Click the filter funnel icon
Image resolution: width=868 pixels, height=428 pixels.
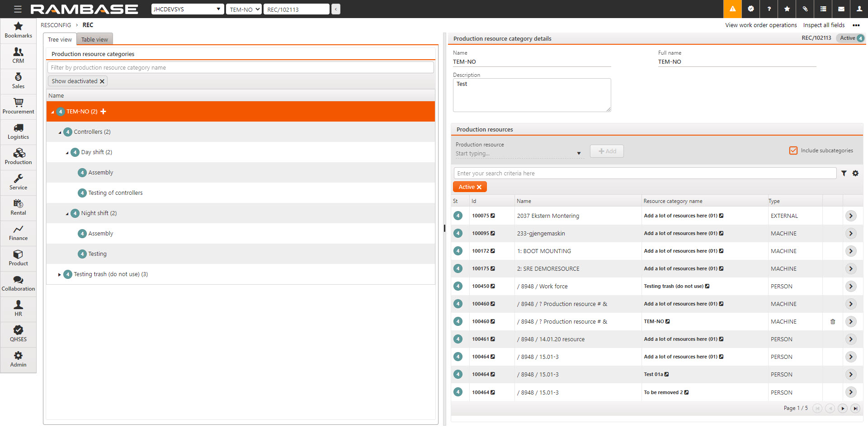coord(844,173)
